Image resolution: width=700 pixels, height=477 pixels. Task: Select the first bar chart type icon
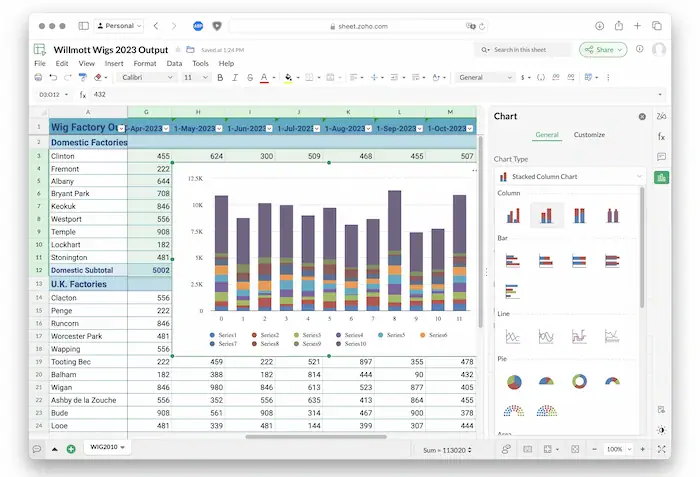[512, 260]
